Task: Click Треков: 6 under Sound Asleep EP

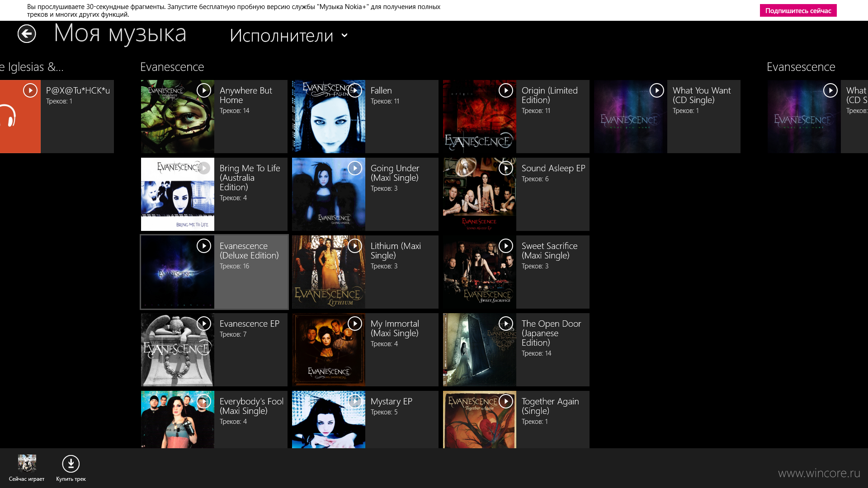Action: (x=535, y=179)
